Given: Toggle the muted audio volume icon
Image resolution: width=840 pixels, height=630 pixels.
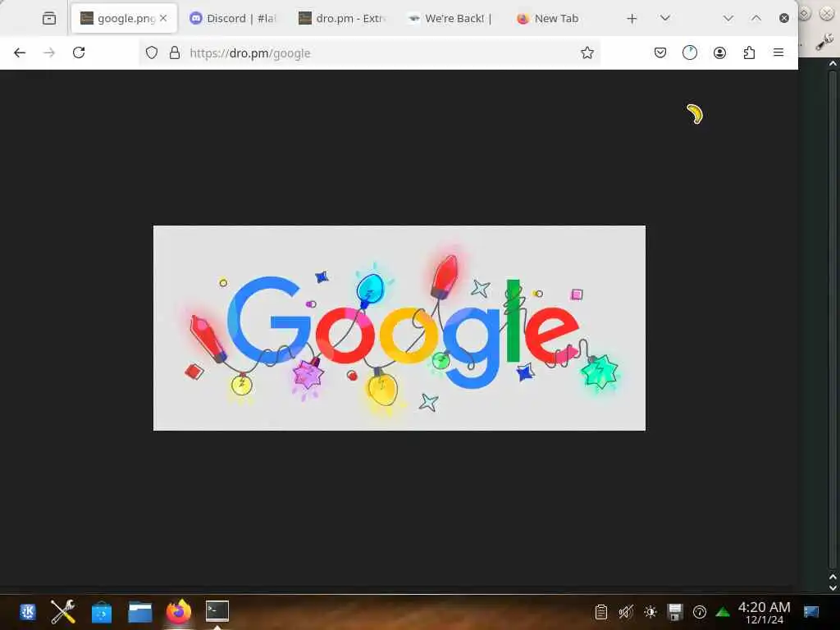Looking at the screenshot, I should pos(626,611).
